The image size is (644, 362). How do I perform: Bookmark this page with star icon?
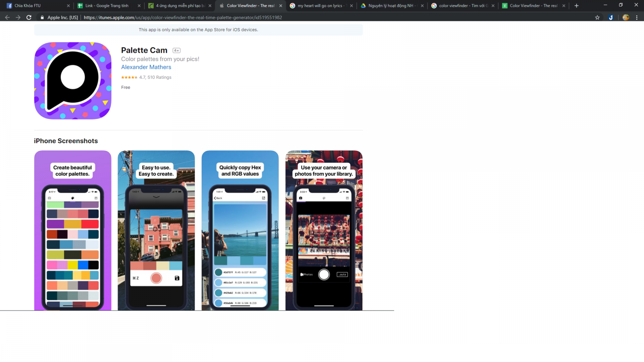(597, 17)
